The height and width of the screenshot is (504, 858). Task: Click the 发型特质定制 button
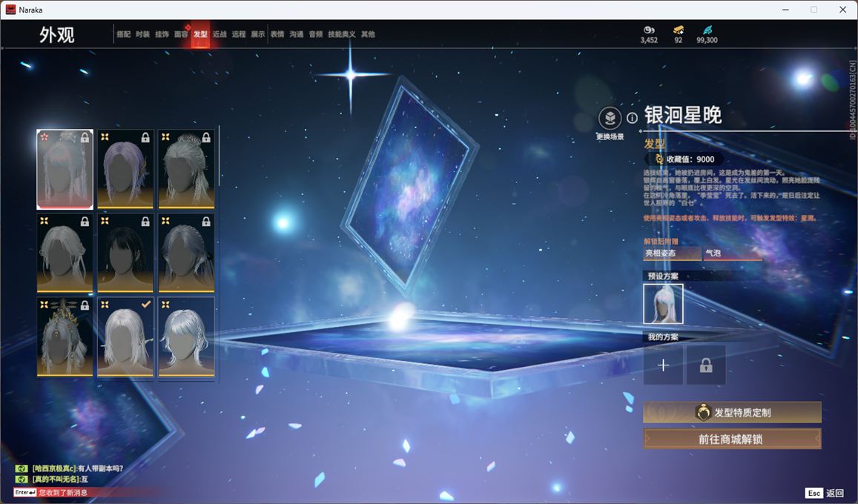[x=732, y=413]
